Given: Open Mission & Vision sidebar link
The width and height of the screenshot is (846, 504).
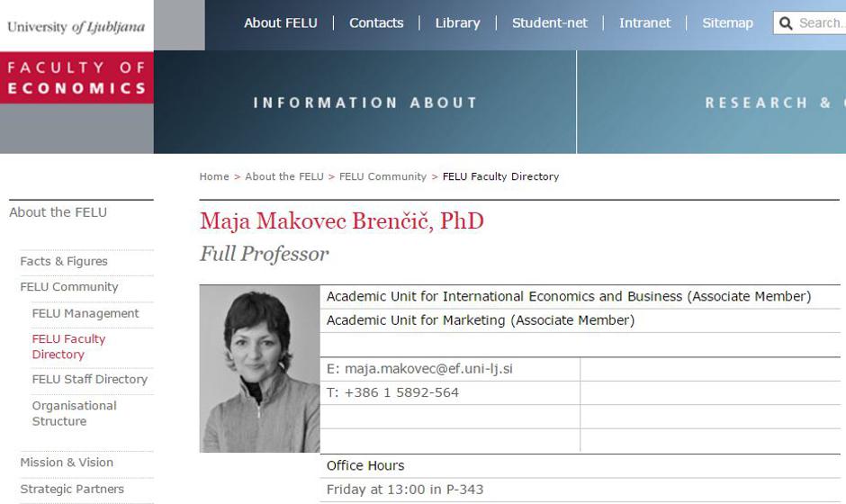Looking at the screenshot, I should coord(67,463).
